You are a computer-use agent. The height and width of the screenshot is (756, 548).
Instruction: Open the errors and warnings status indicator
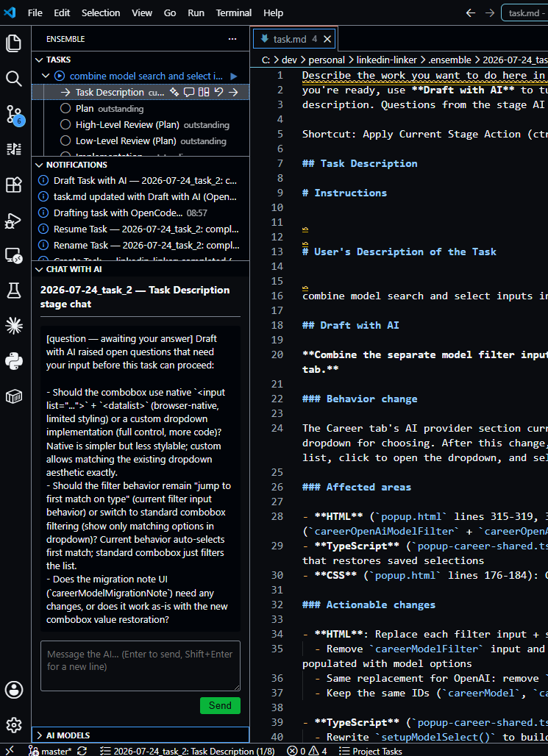point(307,751)
